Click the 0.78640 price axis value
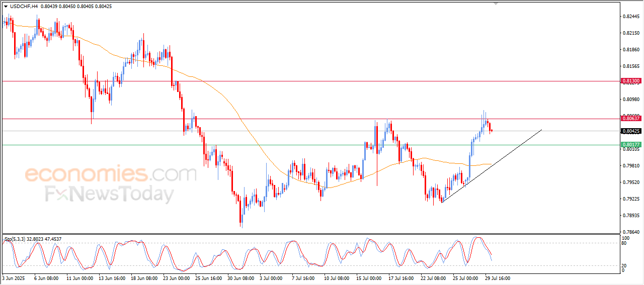Viewport: 644px width, 285px height. [x=631, y=232]
